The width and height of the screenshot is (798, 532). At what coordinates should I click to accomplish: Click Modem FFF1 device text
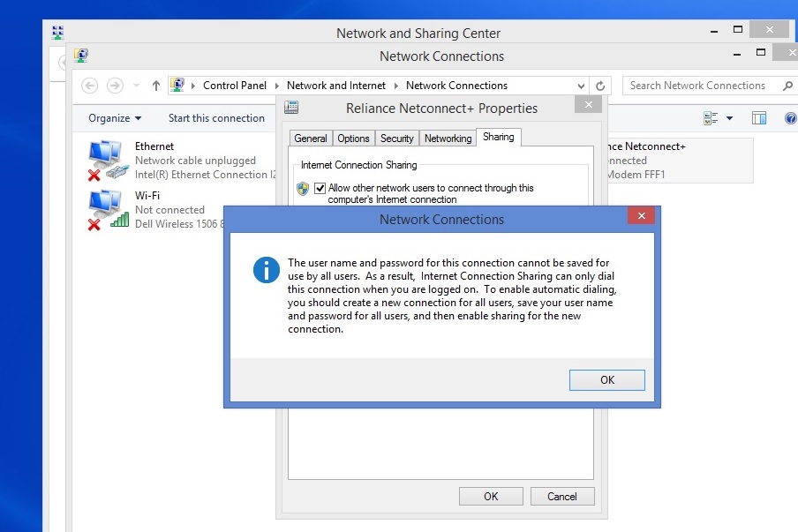636,175
